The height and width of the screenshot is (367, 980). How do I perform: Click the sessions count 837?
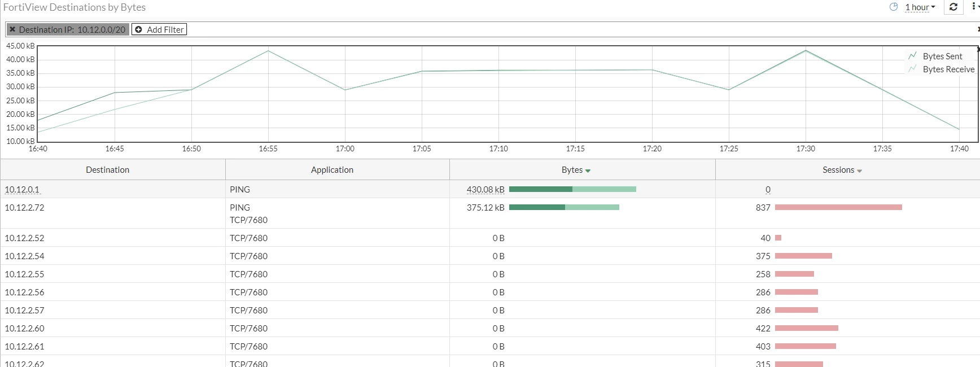click(x=763, y=208)
